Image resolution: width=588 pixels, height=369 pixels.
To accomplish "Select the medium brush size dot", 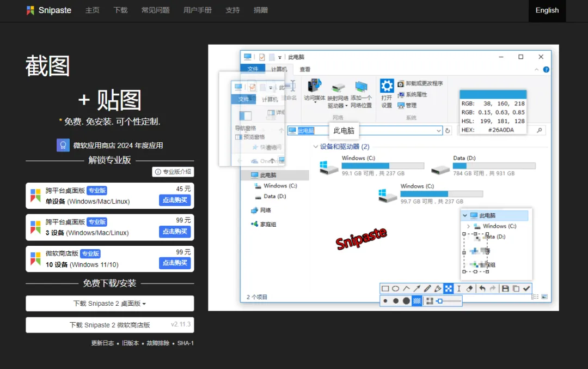I will pyautogui.click(x=396, y=301).
